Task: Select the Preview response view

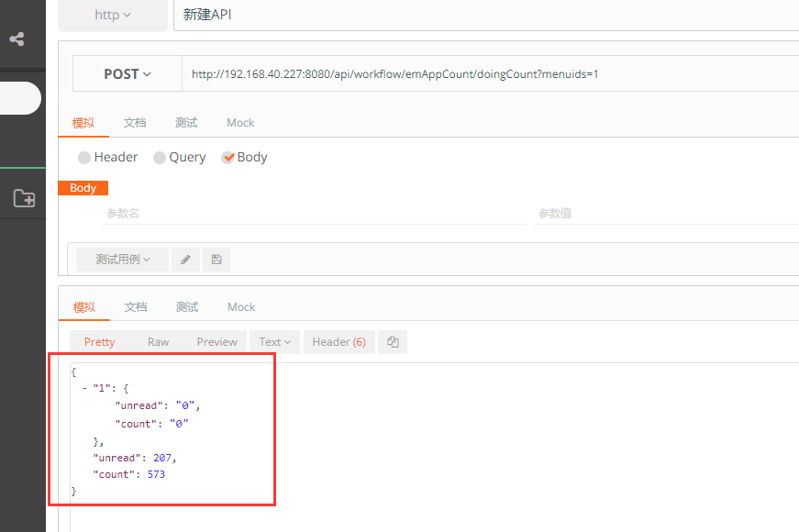Action: click(217, 342)
